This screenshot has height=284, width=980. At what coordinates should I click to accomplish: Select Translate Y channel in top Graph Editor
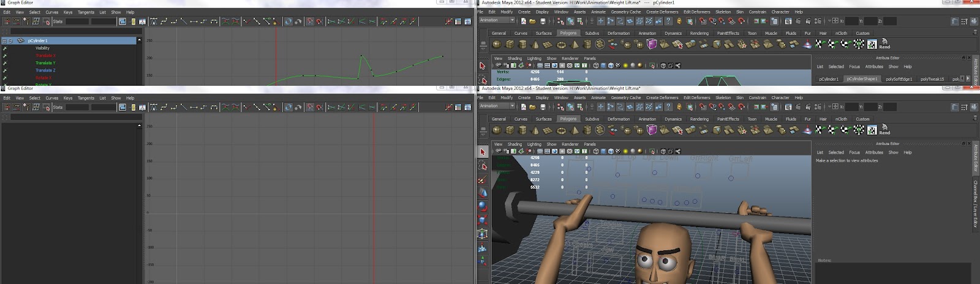[45, 63]
